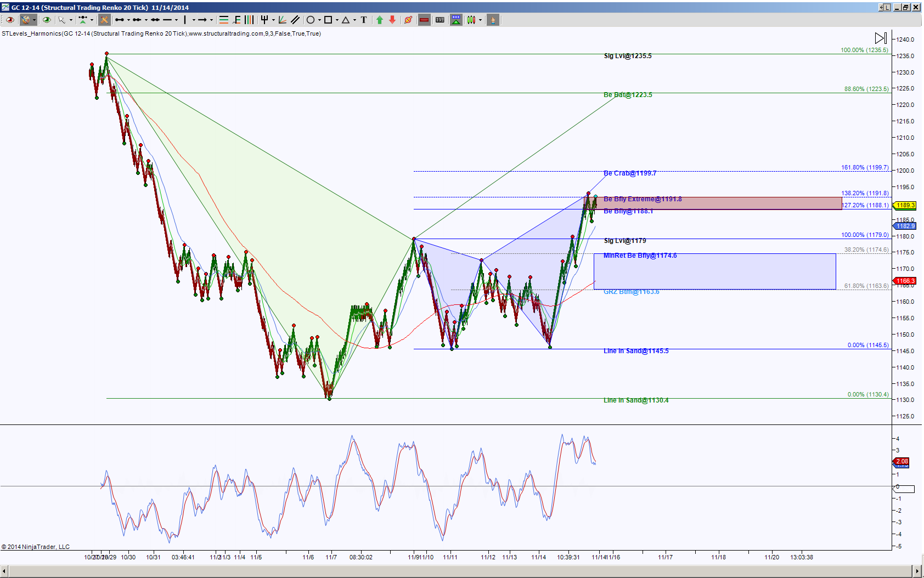Select the Gann Fan tool
Screen dimensions: 924x578
(282, 20)
